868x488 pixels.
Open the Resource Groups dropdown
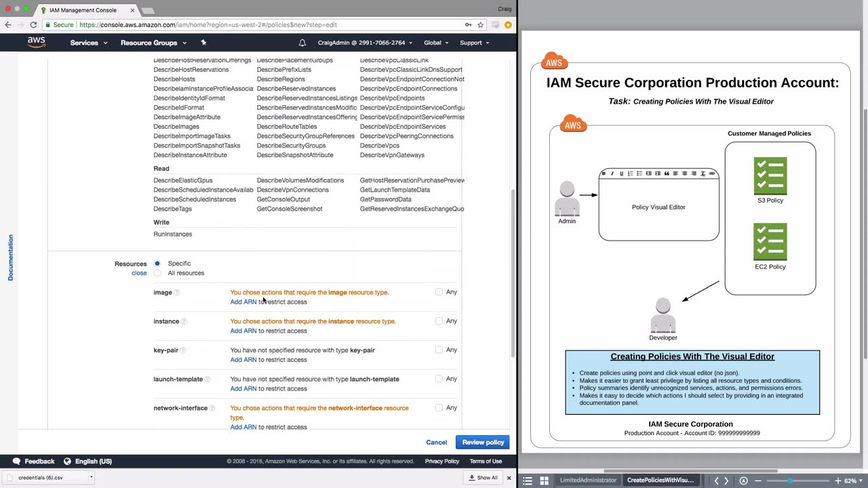pos(153,43)
